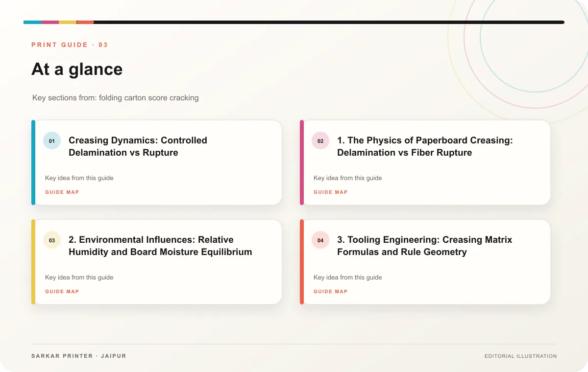
Task: Click the 03 number badge
Action: tap(52, 240)
